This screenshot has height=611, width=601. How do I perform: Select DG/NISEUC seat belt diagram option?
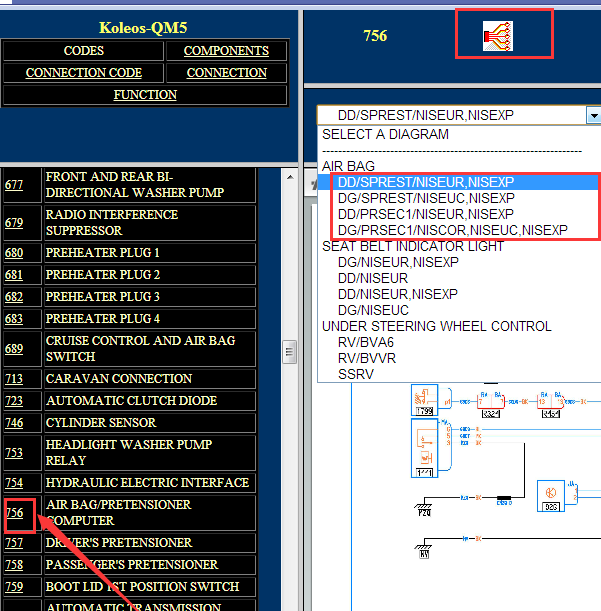coord(373,310)
